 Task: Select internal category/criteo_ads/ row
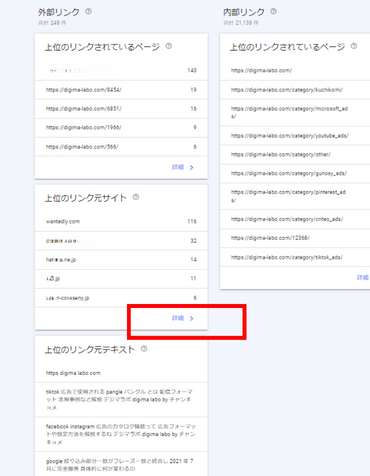tap(295, 219)
